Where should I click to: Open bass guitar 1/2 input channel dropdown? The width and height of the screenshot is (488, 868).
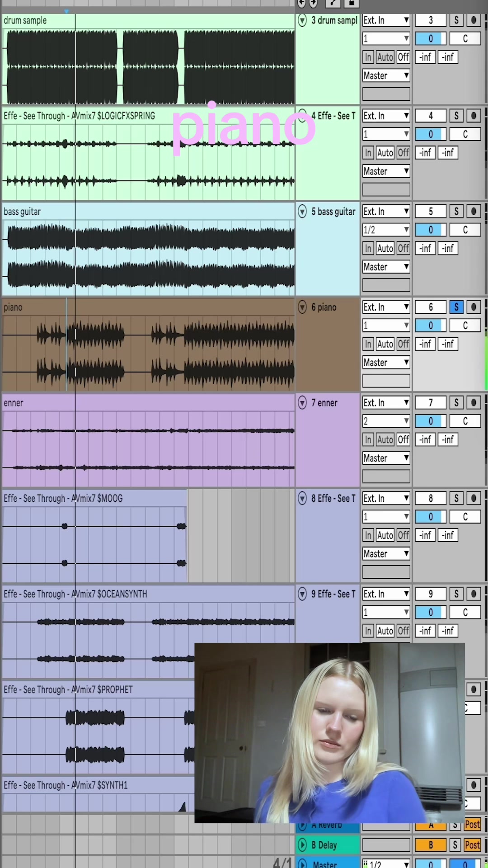[x=386, y=230]
